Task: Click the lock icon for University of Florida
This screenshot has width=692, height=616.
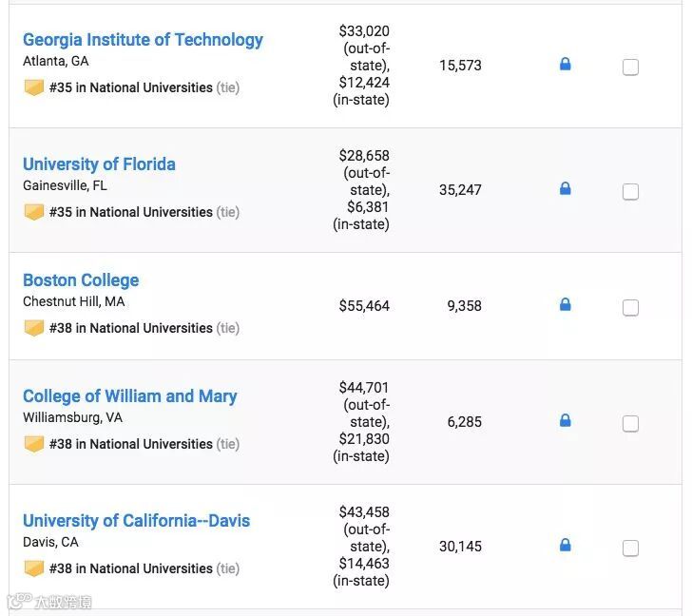Action: pos(566,189)
